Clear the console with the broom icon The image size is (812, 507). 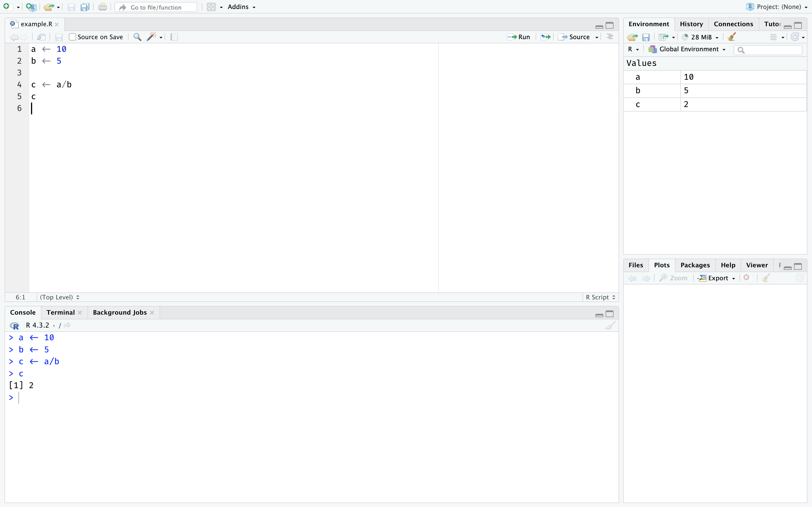[610, 325]
